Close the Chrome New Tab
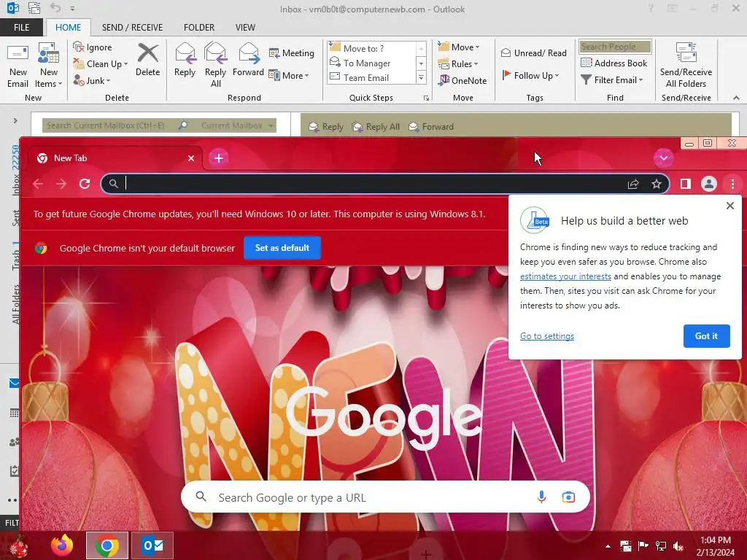The width and height of the screenshot is (747, 560). (x=191, y=158)
